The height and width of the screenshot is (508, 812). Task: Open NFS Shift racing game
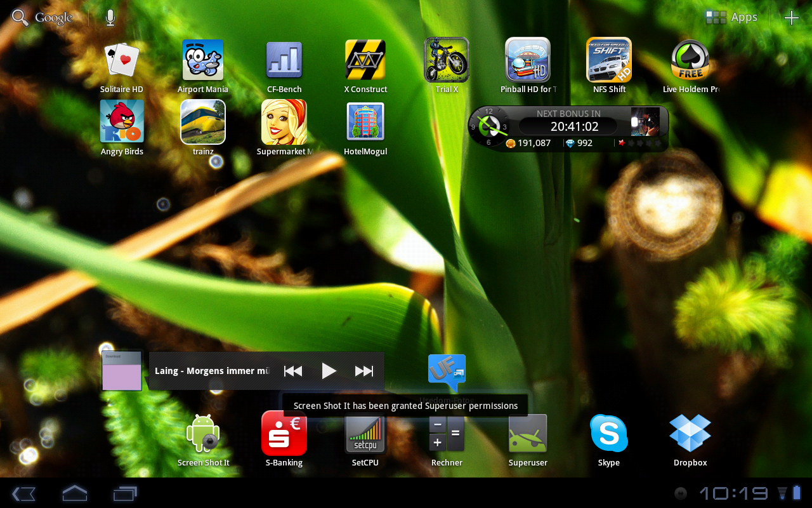tap(609, 66)
